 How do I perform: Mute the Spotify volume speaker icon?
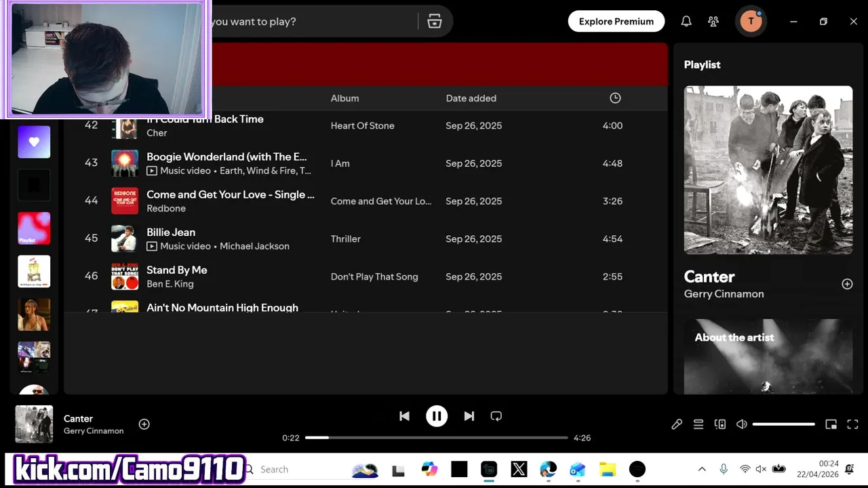(742, 424)
